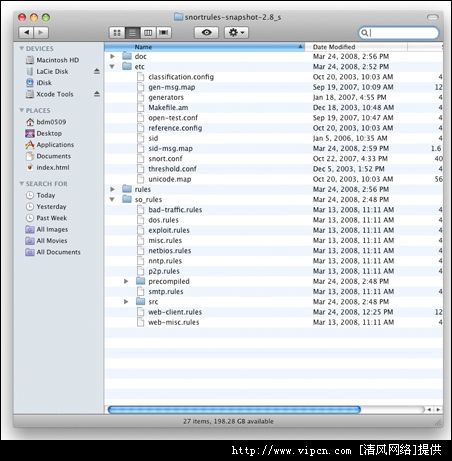Screen dimensions: 452x461
Task: Collapse the PLACES sidebar section
Action: [x=22, y=110]
